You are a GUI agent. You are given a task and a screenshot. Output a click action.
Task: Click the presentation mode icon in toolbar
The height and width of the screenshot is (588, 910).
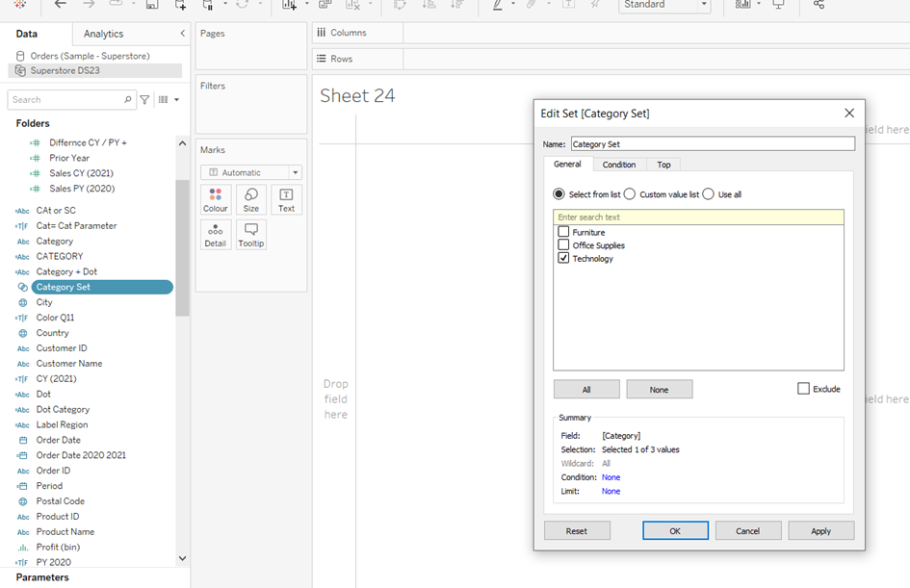(x=778, y=4)
